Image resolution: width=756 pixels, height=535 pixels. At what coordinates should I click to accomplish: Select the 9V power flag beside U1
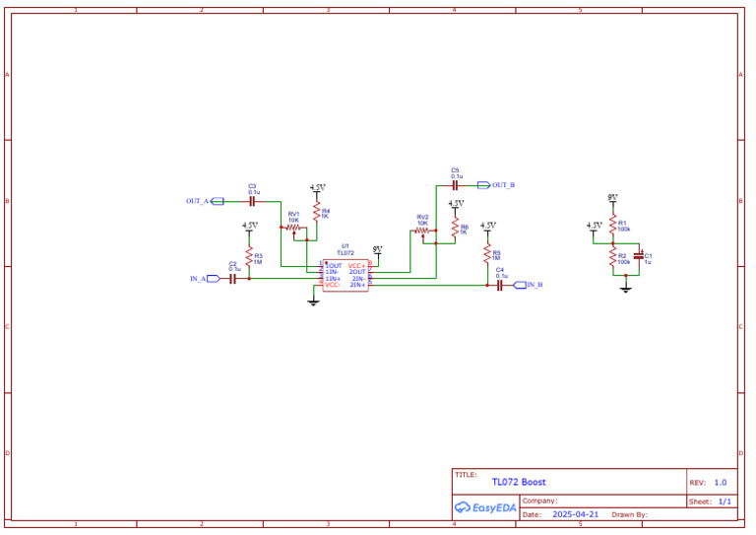378,251
